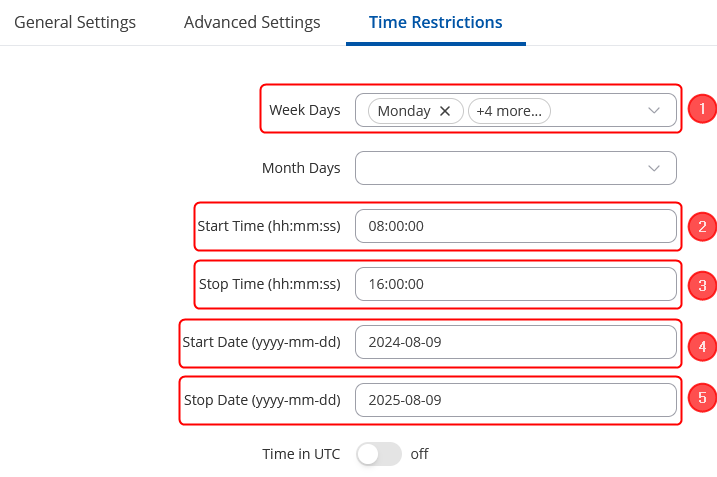Screen dimensions: 717x477
Task: Edit the Start Date field 2024-08-09
Action: click(515, 342)
